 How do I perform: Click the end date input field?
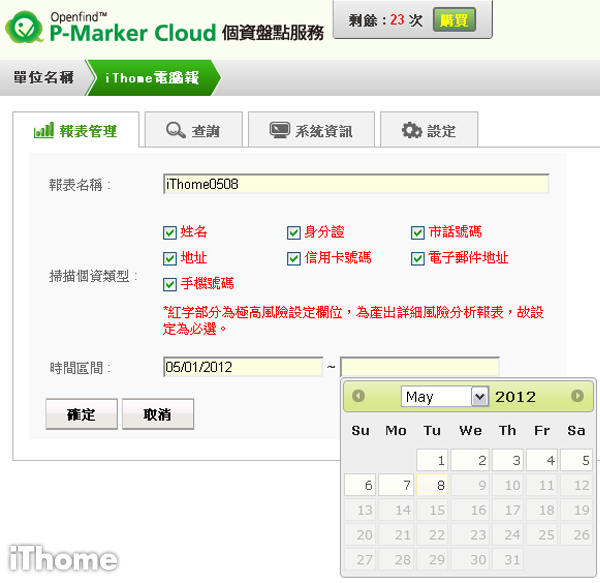pyautogui.click(x=419, y=367)
